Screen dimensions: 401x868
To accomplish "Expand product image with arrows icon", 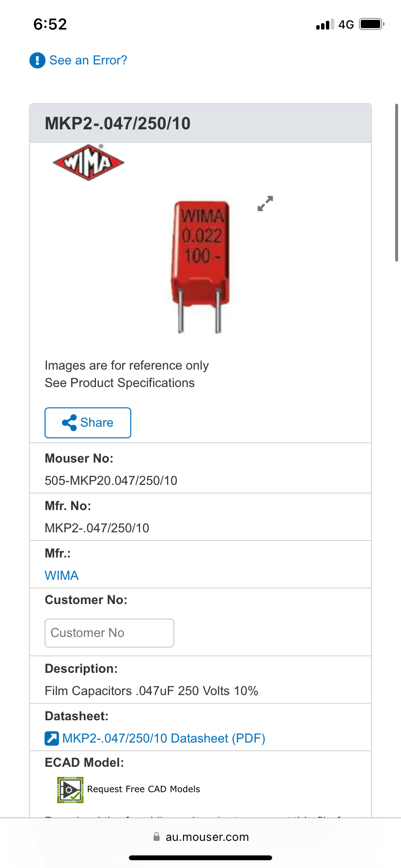I will tap(265, 203).
